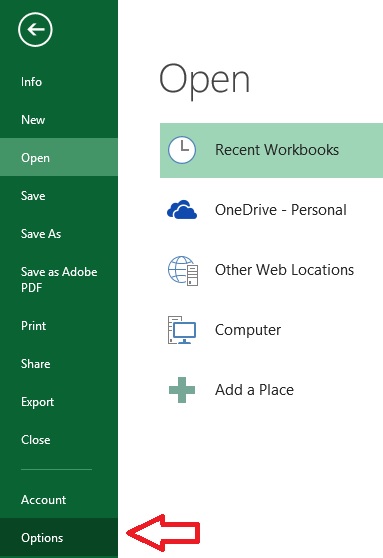Choose Save from the sidebar
Viewport: 383px width, 558px height.
coord(33,196)
